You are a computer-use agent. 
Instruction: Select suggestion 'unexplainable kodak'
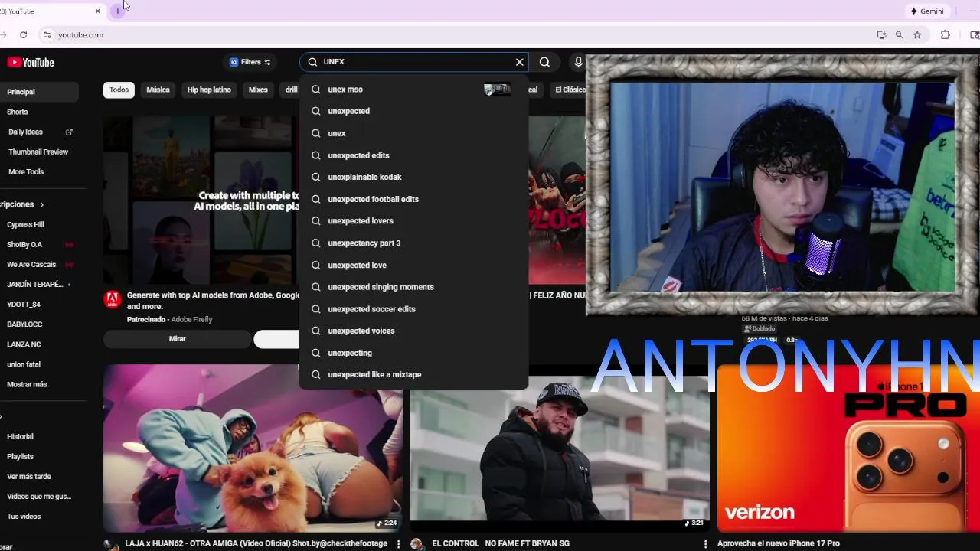coord(413,177)
